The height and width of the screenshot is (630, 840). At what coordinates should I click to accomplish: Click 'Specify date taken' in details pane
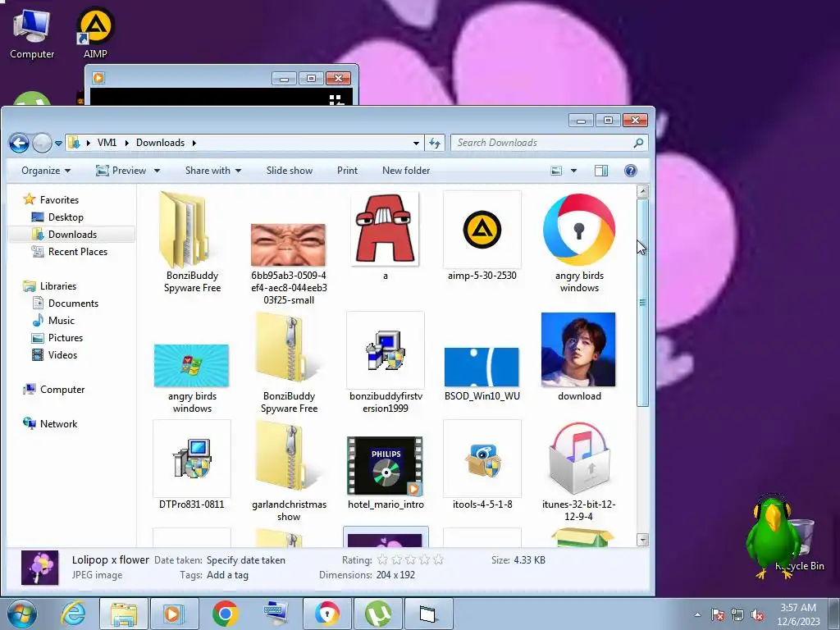pyautogui.click(x=246, y=560)
